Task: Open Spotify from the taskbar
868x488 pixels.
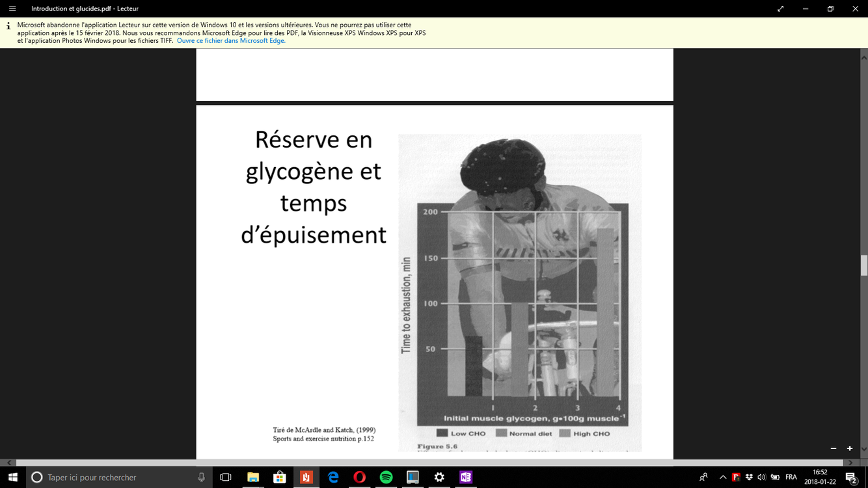Action: [386, 477]
